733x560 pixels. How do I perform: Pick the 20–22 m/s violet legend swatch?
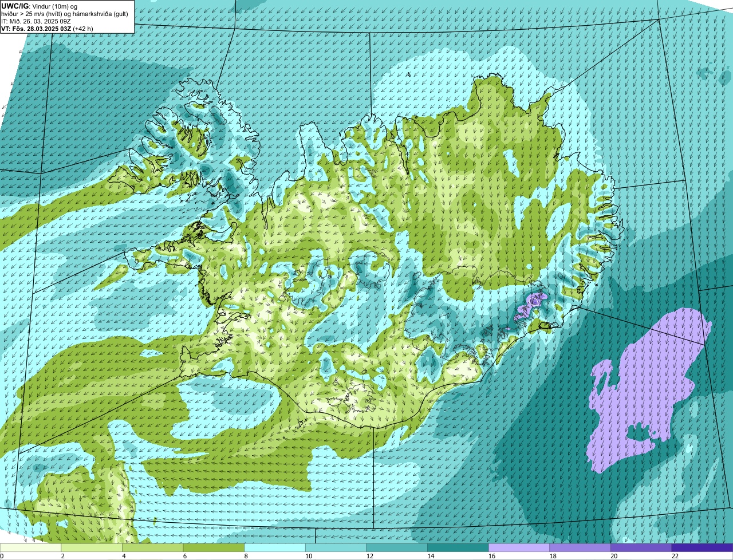click(641, 547)
